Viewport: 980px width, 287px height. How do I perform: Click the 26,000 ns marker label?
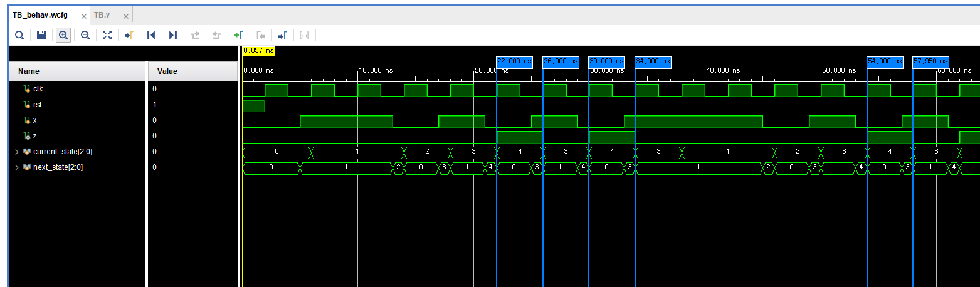coord(561,61)
